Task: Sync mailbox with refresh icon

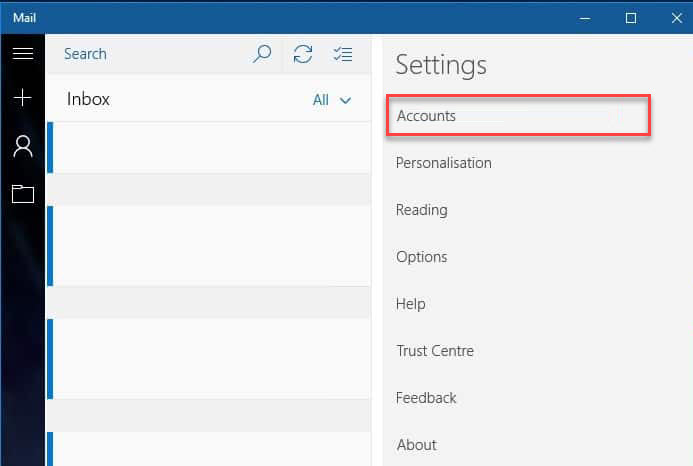Action: tap(303, 54)
